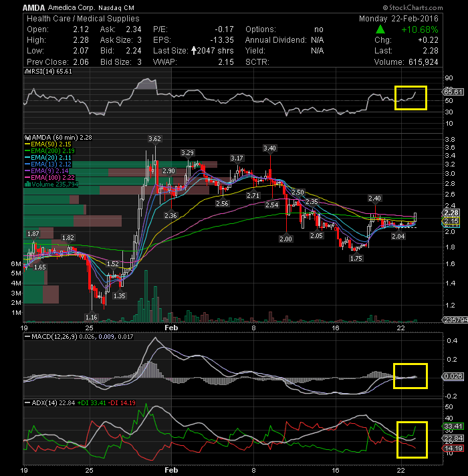Click the 2.00 low label on chart
The image size is (468, 476).
(285, 239)
